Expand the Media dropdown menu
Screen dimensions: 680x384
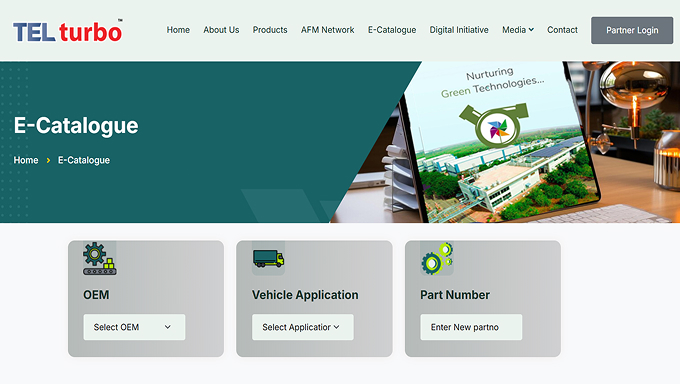(x=518, y=30)
